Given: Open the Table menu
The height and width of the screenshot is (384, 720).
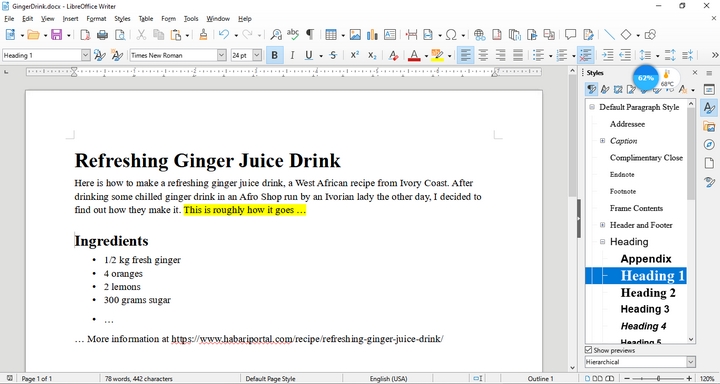Looking at the screenshot, I should pos(146,19).
